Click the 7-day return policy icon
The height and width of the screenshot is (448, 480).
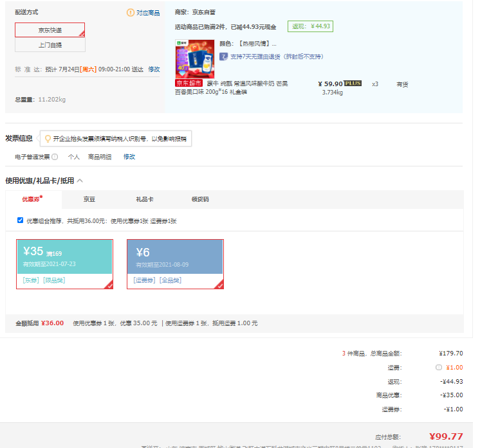click(x=223, y=57)
